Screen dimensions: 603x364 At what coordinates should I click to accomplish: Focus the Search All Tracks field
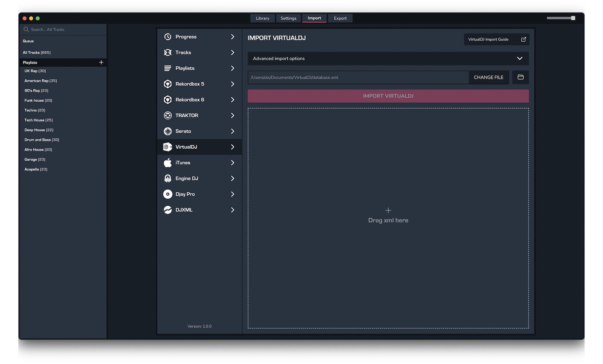63,30
